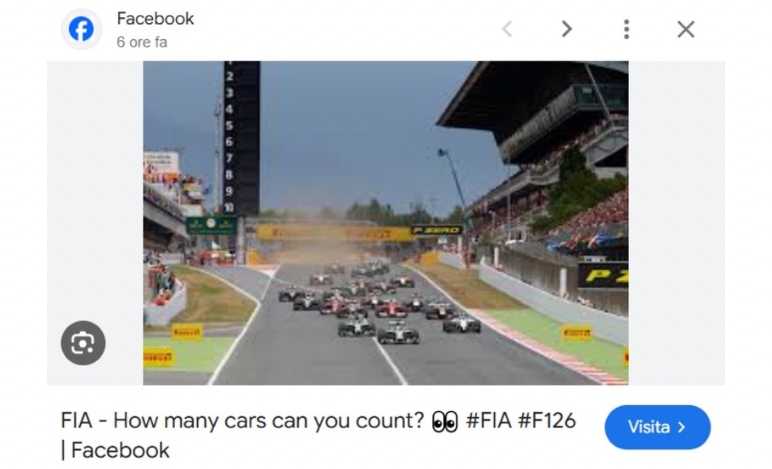Click the eyes emoji in the caption

click(x=445, y=422)
